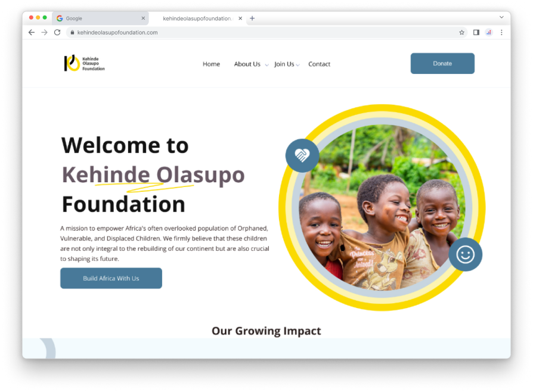This screenshot has height=392, width=533.
Task: Open Chrome three-dot menu
Action: click(501, 32)
